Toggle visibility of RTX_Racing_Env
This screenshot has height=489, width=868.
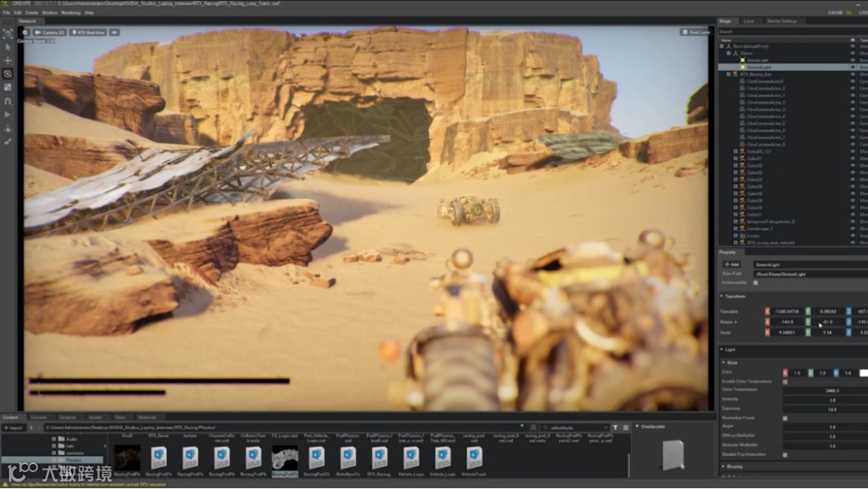[x=853, y=74]
